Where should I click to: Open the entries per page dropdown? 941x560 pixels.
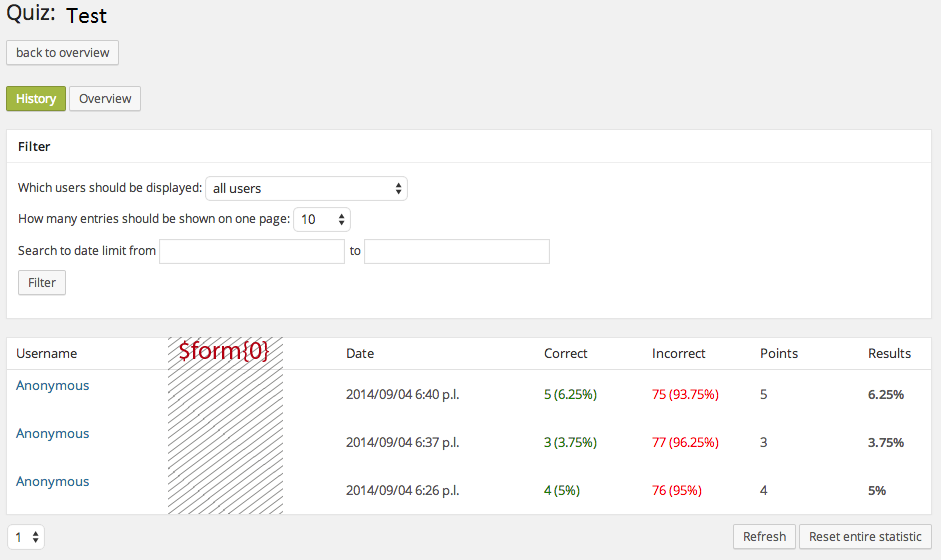(321, 219)
